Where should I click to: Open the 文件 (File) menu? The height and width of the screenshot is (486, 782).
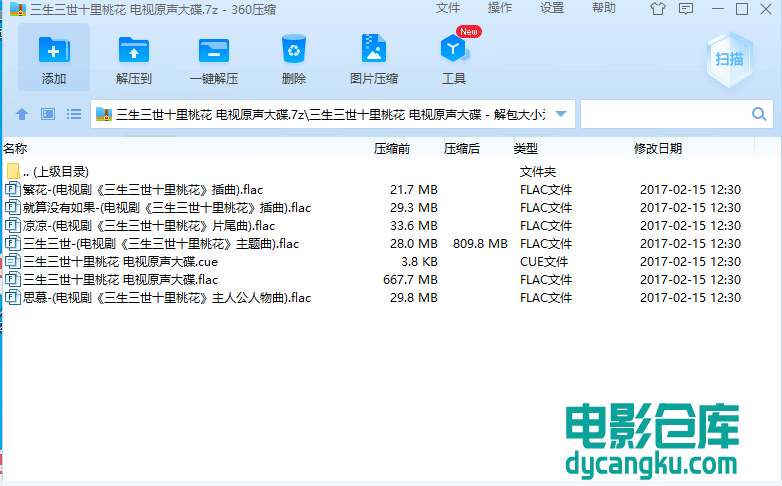pos(448,8)
